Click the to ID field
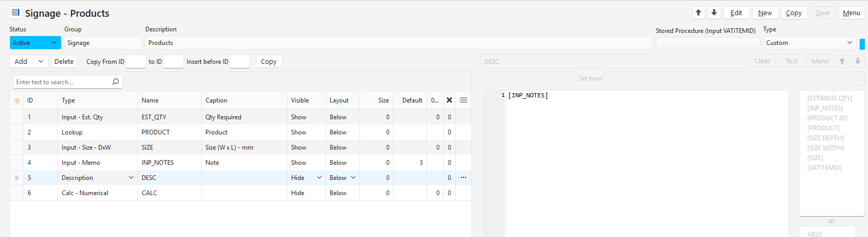This screenshot has height=237, width=868. (173, 62)
